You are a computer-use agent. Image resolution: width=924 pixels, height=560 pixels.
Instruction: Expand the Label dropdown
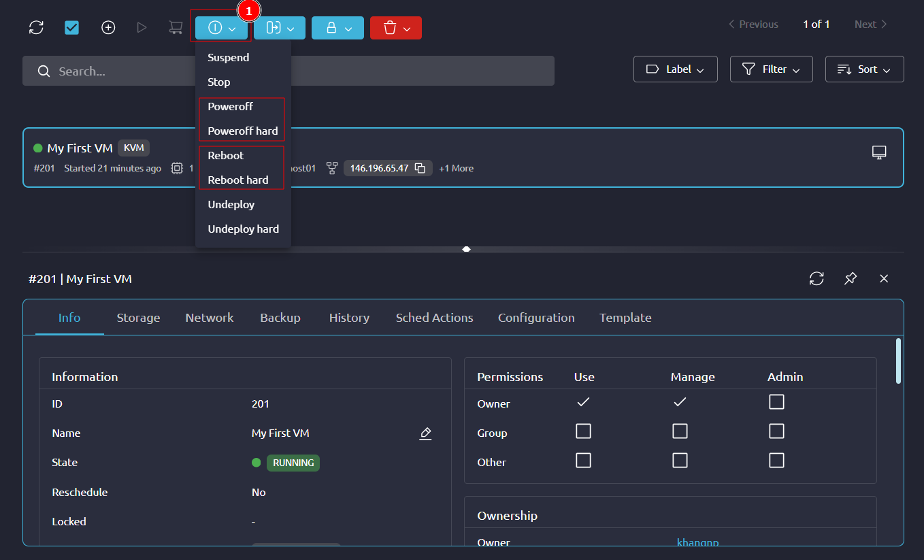(675, 69)
